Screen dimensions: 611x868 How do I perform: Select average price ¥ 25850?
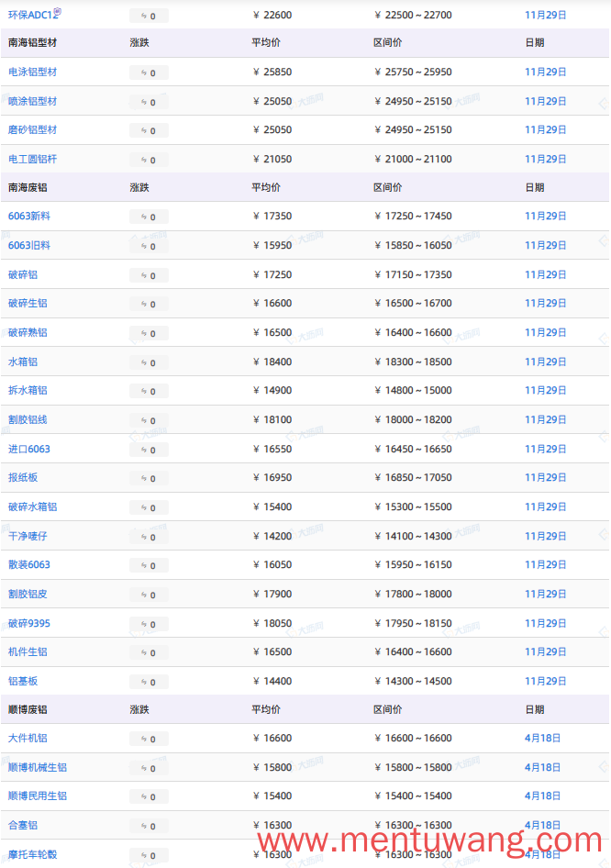tap(272, 72)
